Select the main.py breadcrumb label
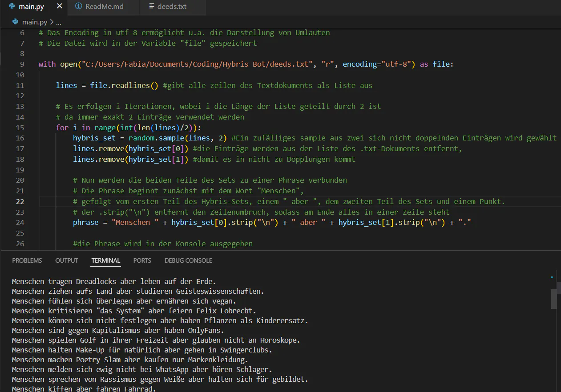Screen dimensions: 561x392 (x=35, y=22)
